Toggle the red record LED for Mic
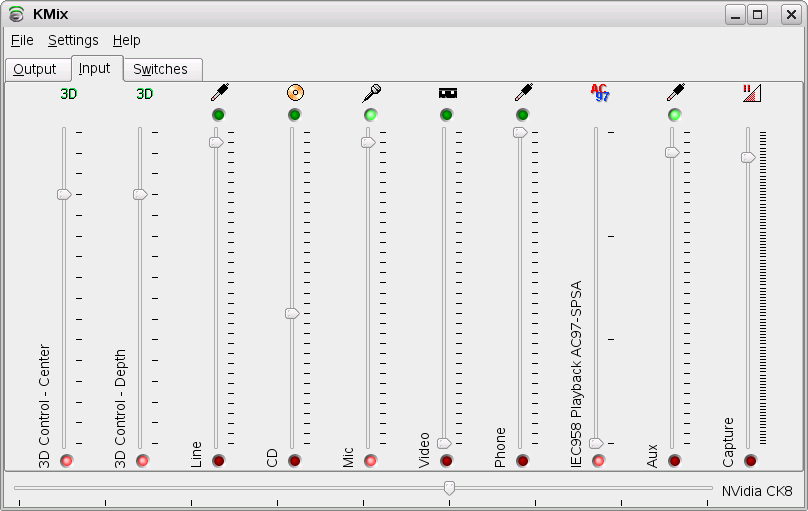 coord(371,461)
